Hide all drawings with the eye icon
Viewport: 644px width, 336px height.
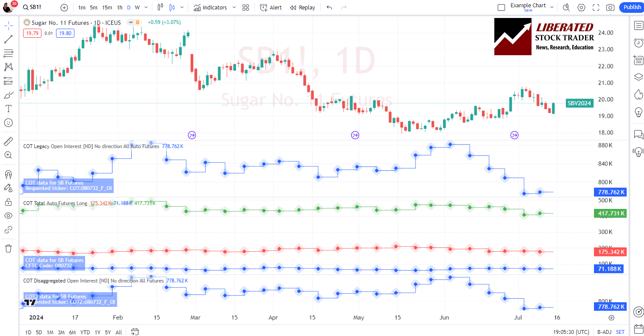[8, 215]
